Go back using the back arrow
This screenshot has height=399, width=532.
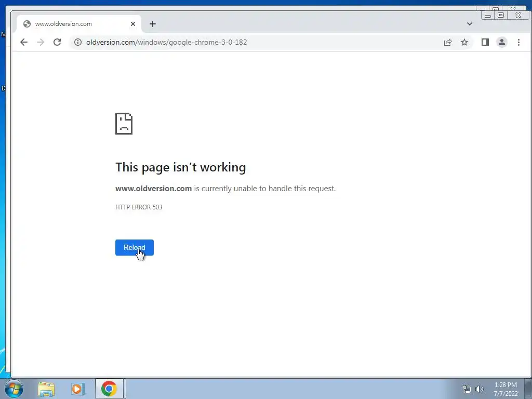[24, 42]
